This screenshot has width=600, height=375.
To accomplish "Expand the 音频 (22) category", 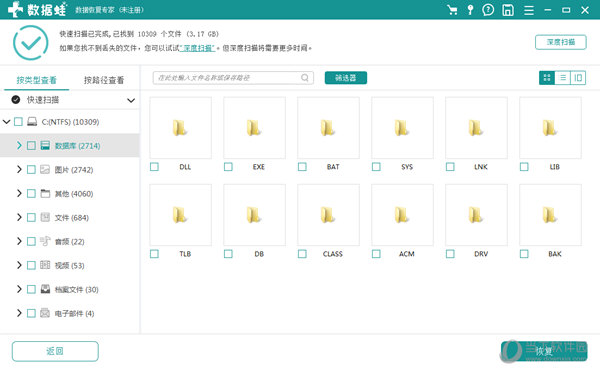I will (19, 241).
